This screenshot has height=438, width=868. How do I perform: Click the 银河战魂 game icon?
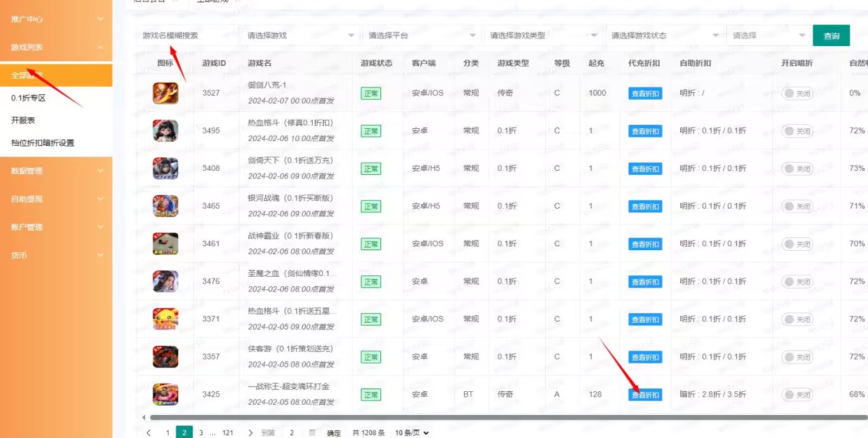[x=165, y=205]
